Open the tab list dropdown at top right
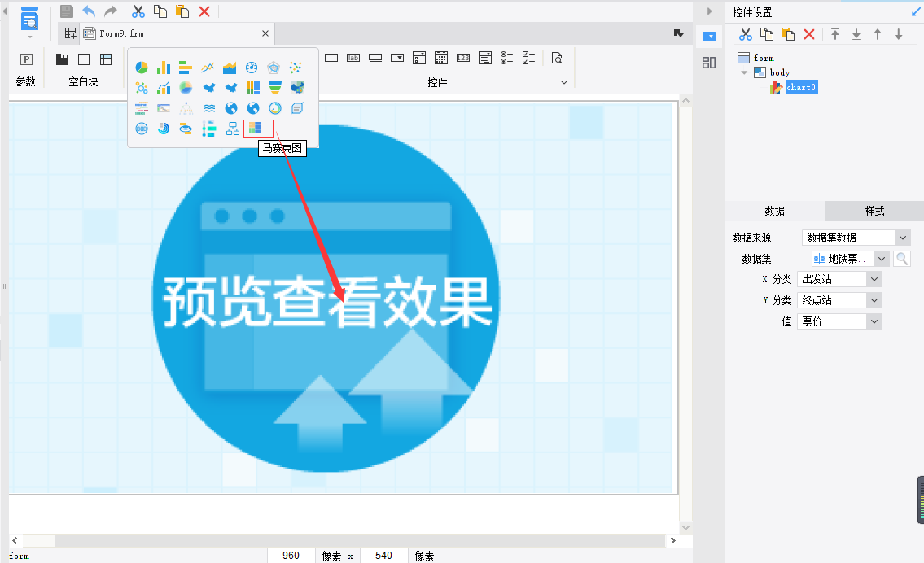This screenshot has height=563, width=924. [679, 33]
